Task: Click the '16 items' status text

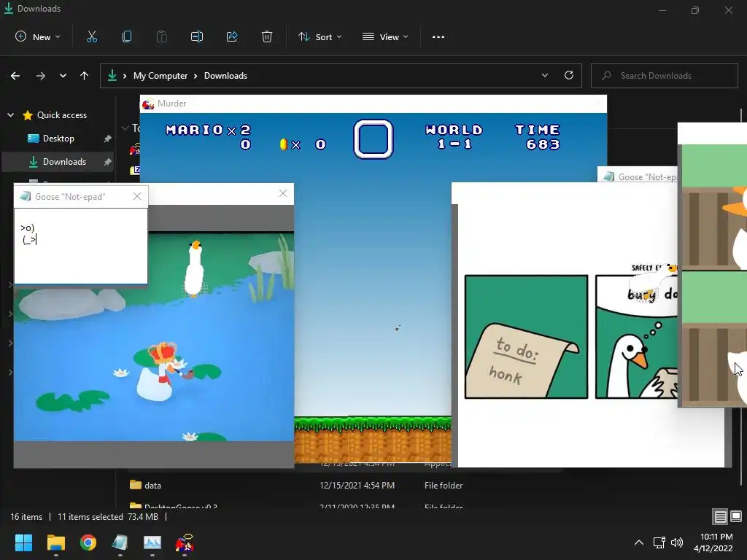Action: (26, 517)
